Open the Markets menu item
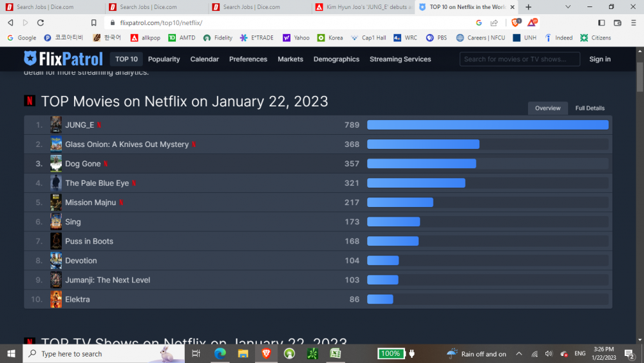The image size is (644, 363). pos(290,59)
